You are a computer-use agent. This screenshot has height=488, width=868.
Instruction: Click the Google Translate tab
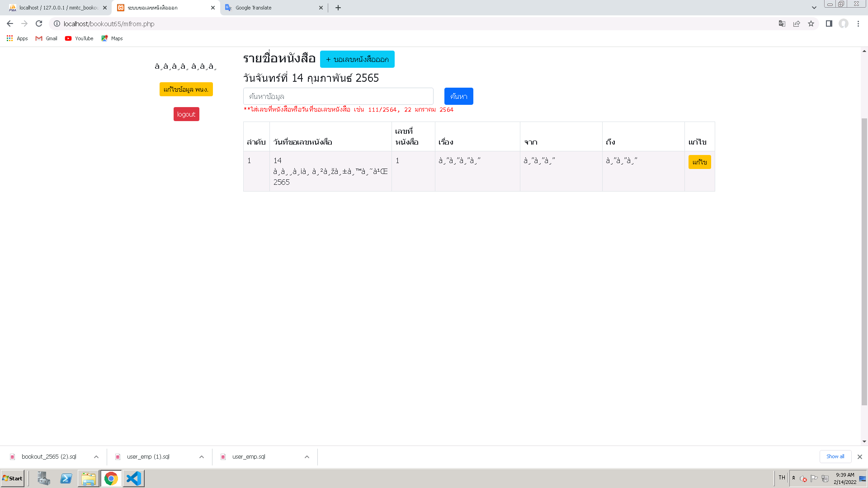274,7
